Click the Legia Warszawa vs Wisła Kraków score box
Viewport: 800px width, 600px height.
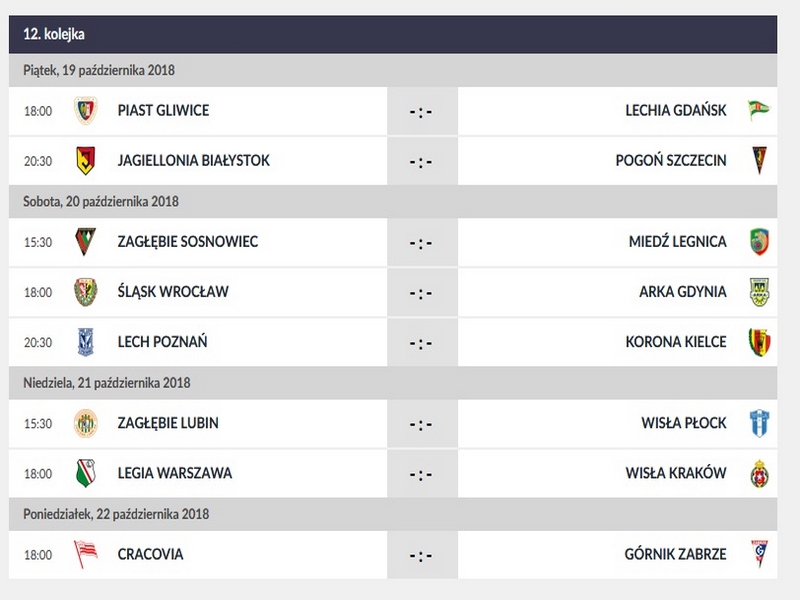pos(421,473)
